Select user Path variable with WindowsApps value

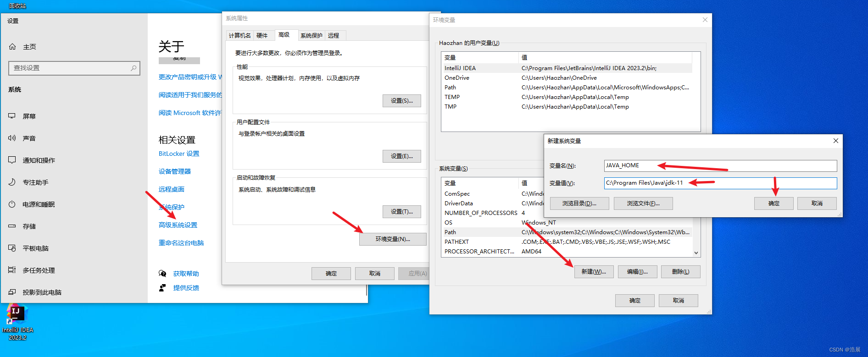(567, 88)
